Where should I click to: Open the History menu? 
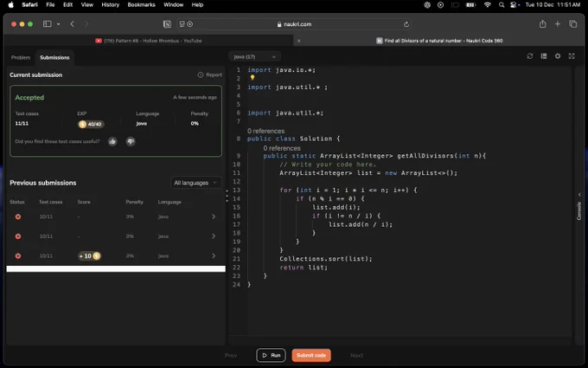coord(111,5)
